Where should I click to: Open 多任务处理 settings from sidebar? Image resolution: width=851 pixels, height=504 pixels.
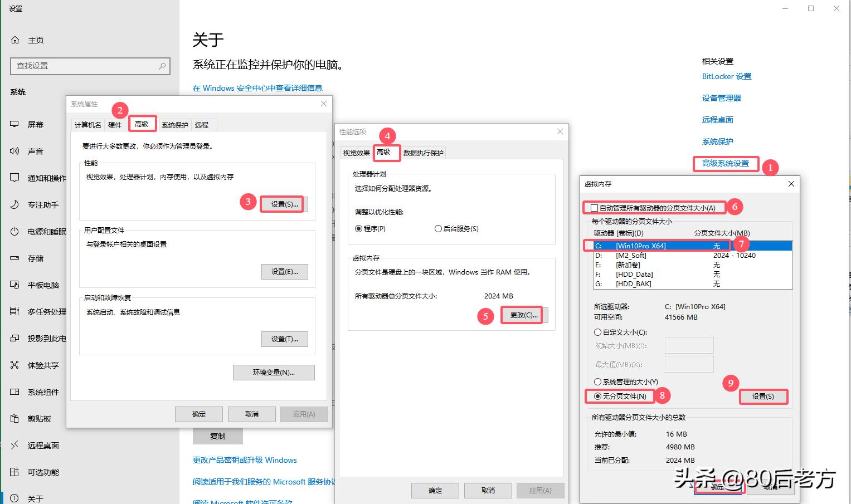pyautogui.click(x=14, y=311)
